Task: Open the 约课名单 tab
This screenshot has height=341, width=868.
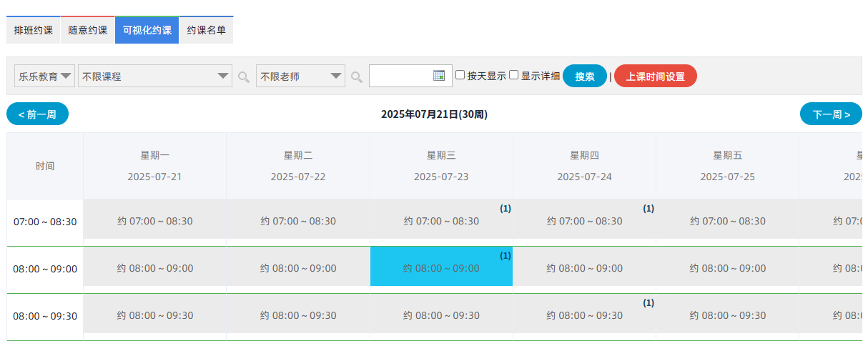Action: [x=206, y=30]
